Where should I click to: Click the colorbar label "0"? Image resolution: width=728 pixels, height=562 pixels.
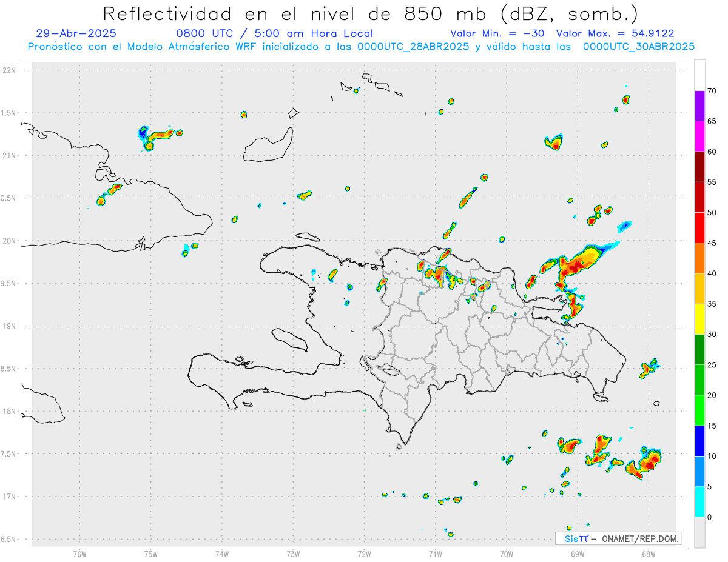click(x=709, y=517)
